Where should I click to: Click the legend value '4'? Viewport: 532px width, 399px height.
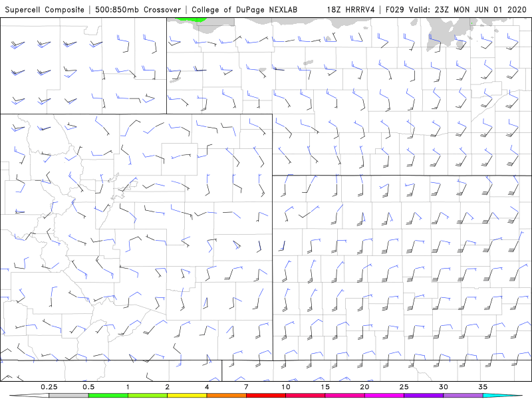pos(207,387)
